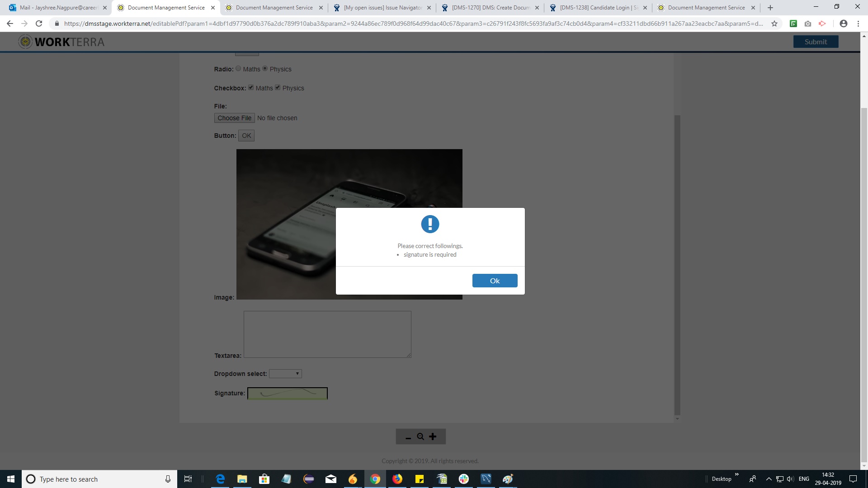Go forward in browser history
Image resolution: width=868 pixels, height=488 pixels.
tap(24, 23)
